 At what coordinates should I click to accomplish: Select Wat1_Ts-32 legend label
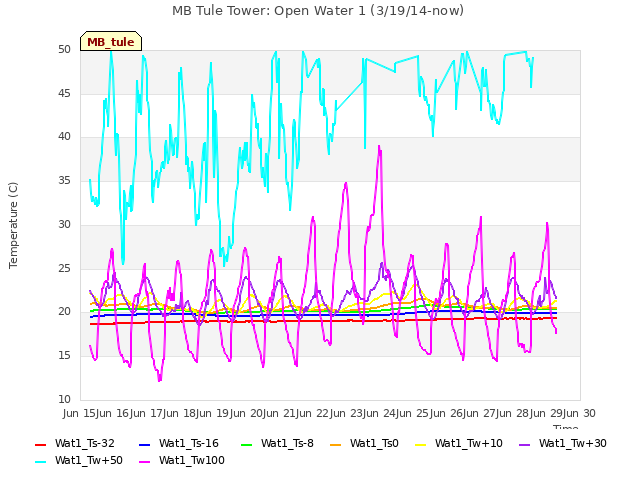pyautogui.click(x=85, y=443)
